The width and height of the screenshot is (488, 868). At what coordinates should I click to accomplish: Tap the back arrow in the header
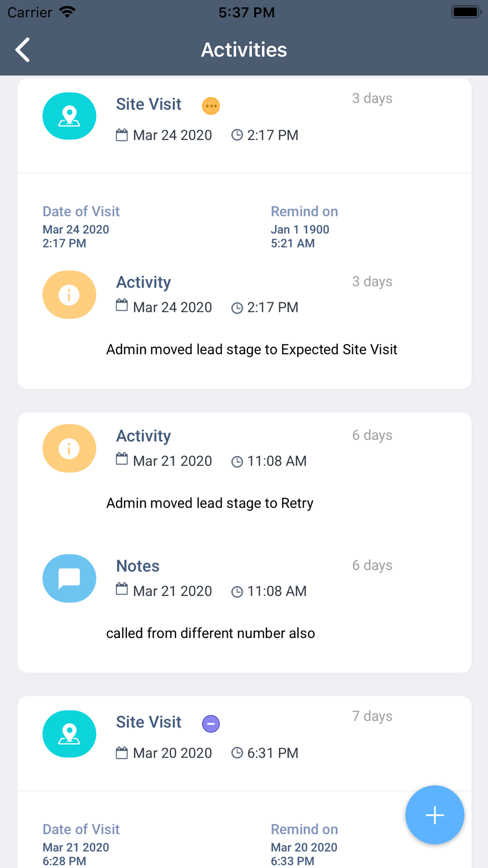[22, 50]
